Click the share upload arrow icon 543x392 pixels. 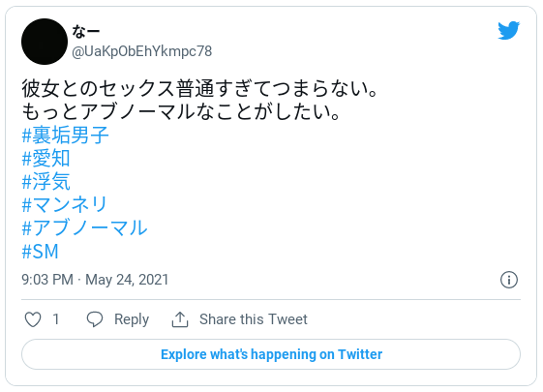180,319
